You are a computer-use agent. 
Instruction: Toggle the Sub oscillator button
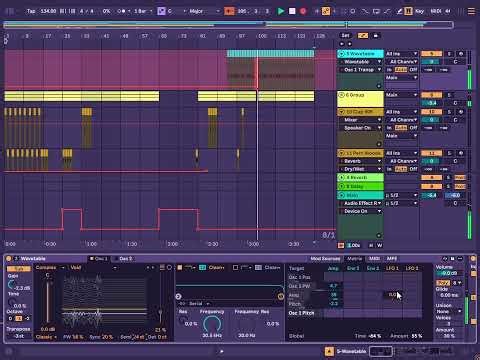coord(19,268)
